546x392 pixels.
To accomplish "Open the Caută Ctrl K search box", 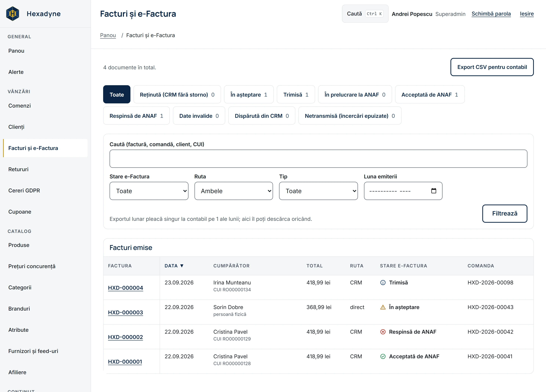I will click(365, 14).
